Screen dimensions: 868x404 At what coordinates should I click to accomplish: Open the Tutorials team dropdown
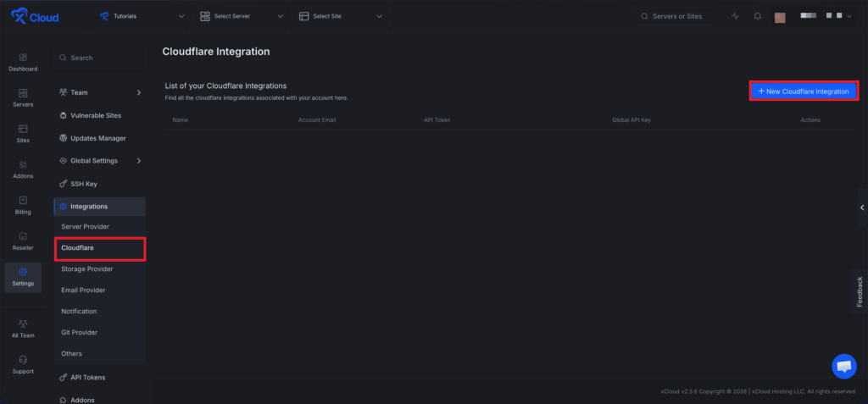tap(142, 16)
